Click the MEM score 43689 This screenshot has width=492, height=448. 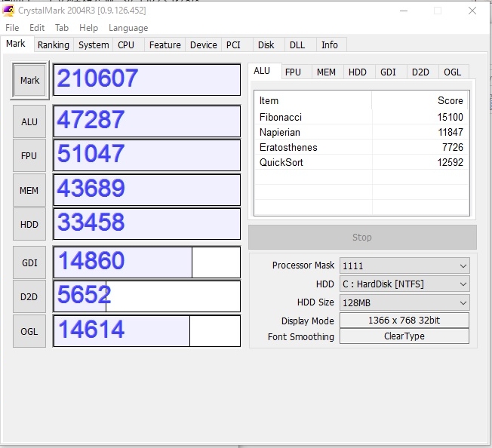(147, 190)
